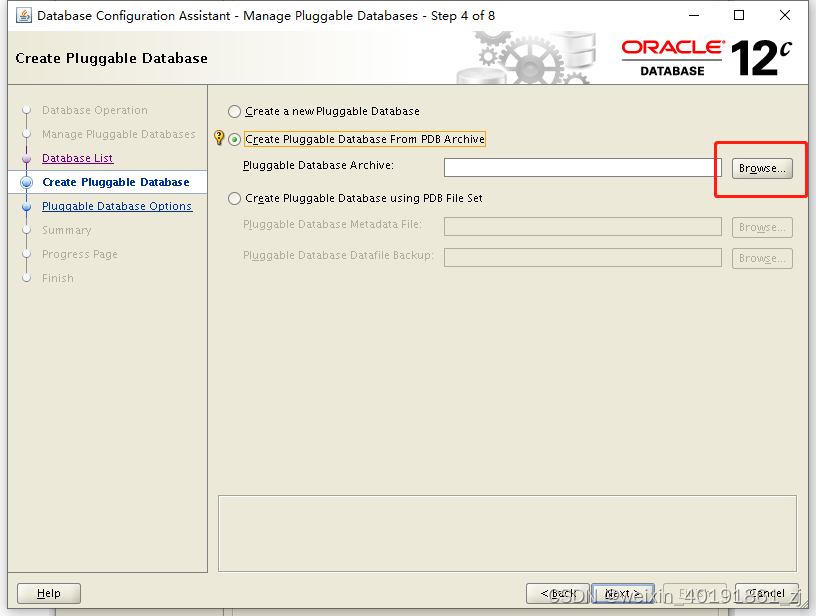
Task: Click the Database Configuration Assistant title bar icon
Action: click(x=24, y=15)
